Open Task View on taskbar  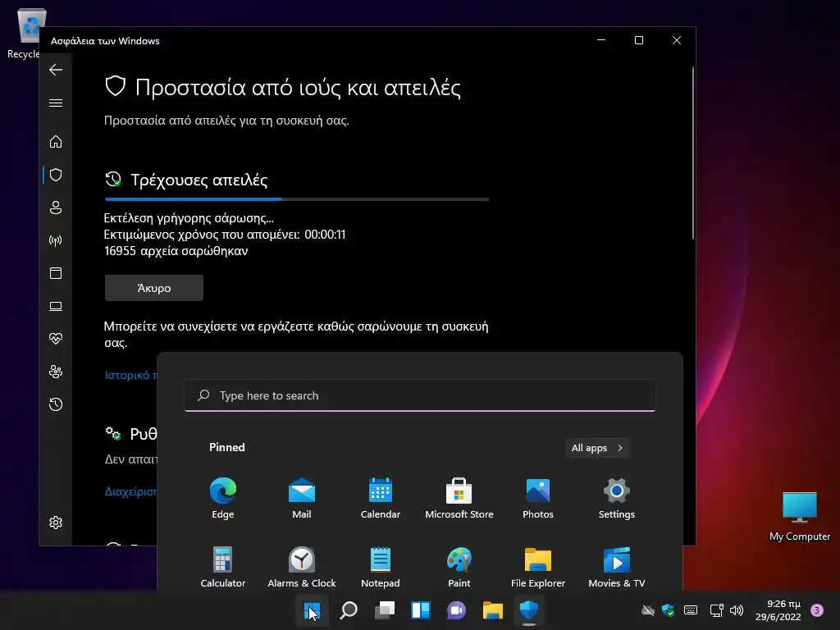click(x=385, y=610)
